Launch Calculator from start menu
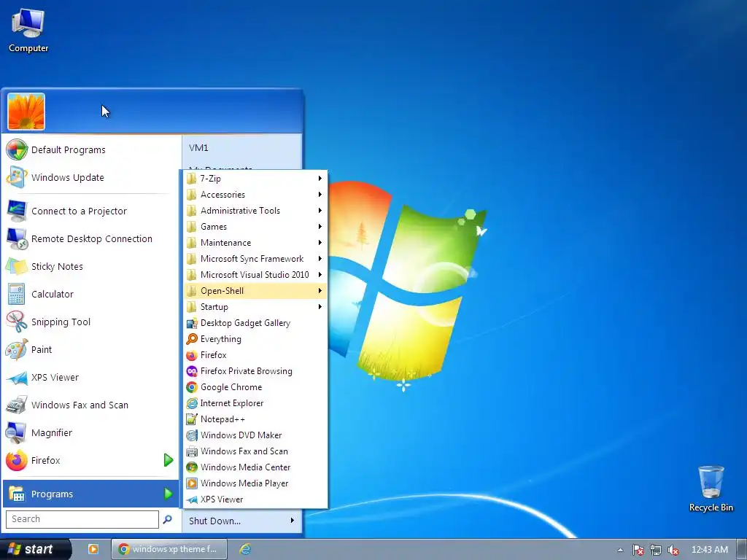 tap(90, 295)
